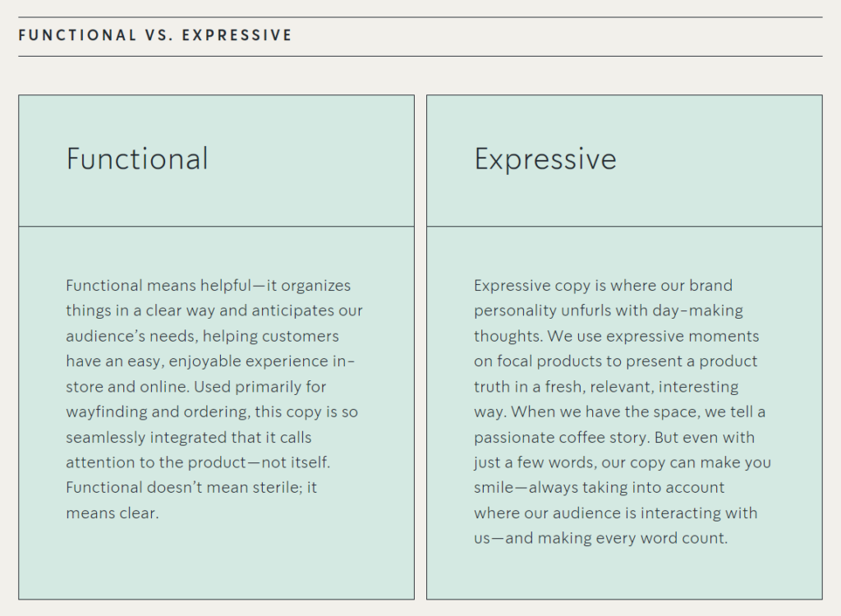This screenshot has height=616, width=841.
Task: Click the closing words "means clear."
Action: click(x=112, y=513)
